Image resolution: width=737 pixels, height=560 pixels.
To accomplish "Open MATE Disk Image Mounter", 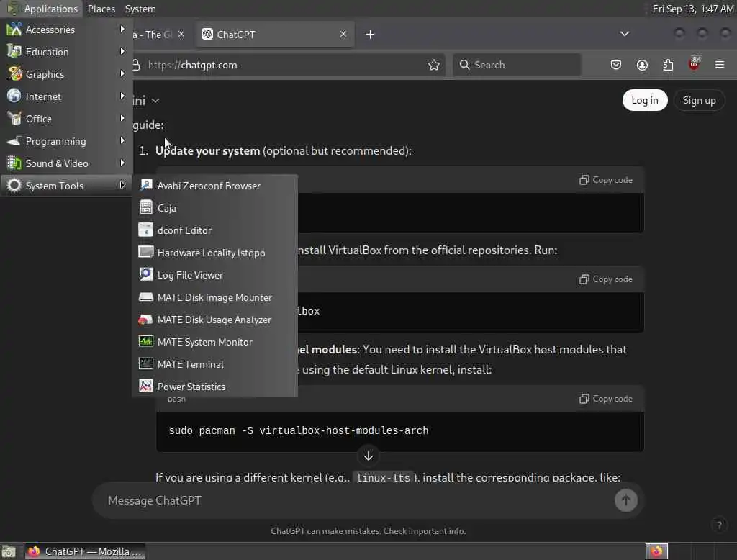I will [x=214, y=297].
